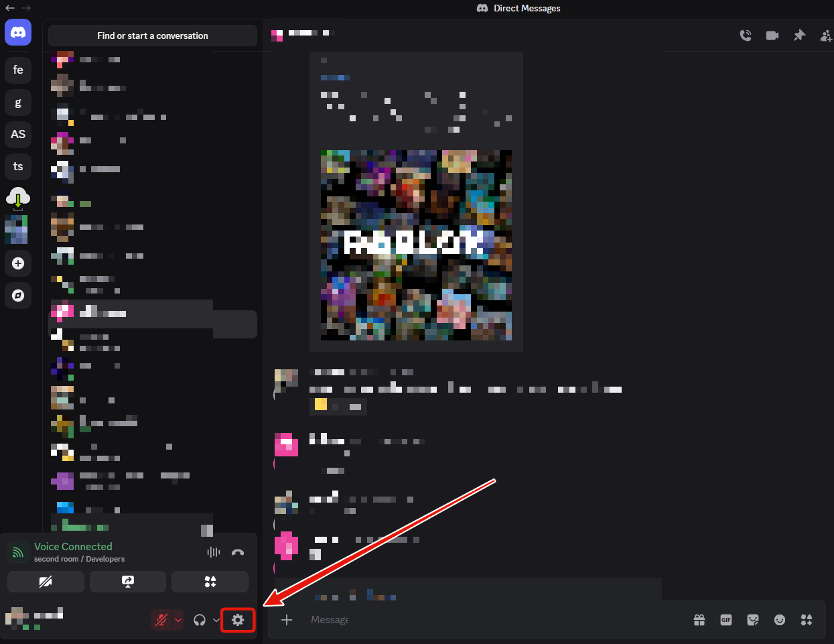The height and width of the screenshot is (644, 834).
Task: Open Discord home Direct Messages icon
Action: [x=18, y=32]
